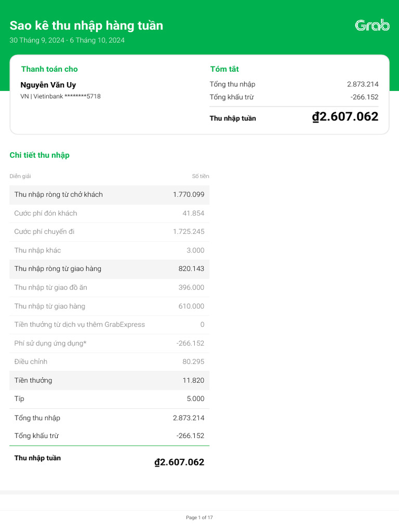
Task: Click the 'Thanh toán cho' heading
Action: (49, 69)
